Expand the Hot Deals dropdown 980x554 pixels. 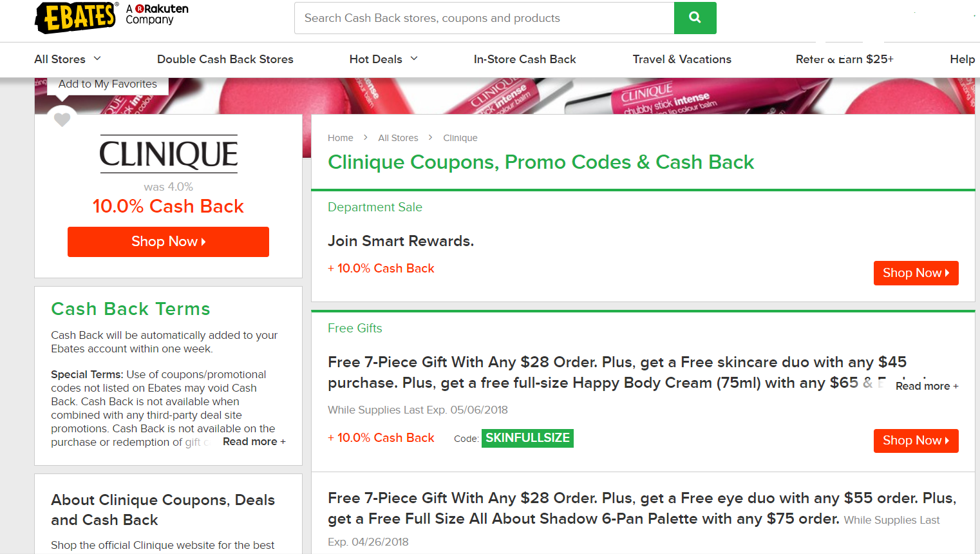384,59
